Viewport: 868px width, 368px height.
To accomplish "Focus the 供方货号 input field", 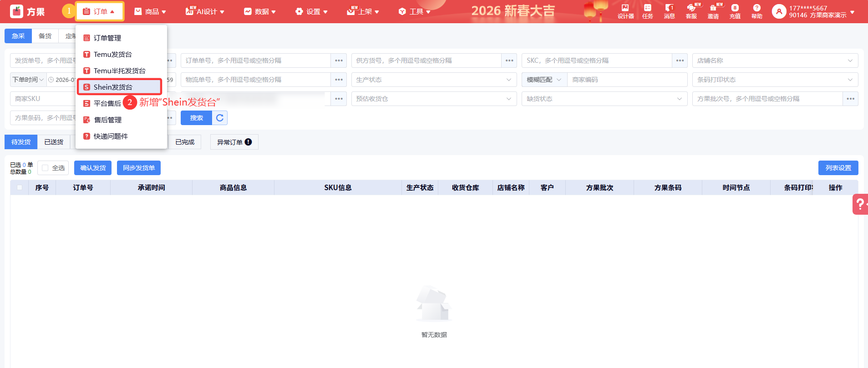I will click(x=426, y=60).
